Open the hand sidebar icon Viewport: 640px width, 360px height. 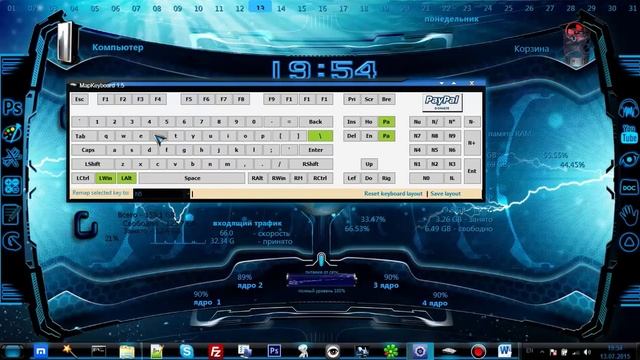click(629, 215)
